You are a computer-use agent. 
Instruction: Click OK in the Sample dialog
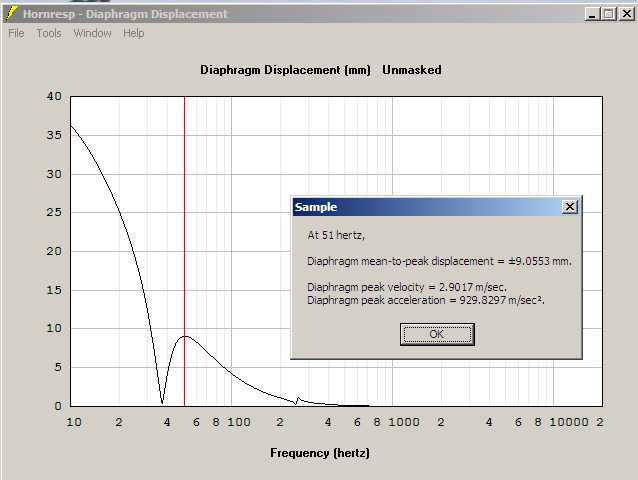(x=437, y=334)
